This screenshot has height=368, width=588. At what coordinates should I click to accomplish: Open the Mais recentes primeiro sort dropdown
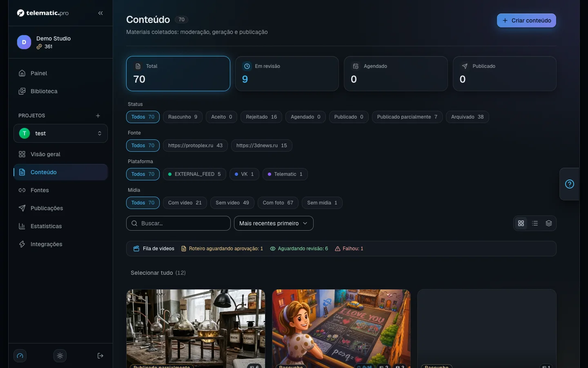tap(274, 223)
